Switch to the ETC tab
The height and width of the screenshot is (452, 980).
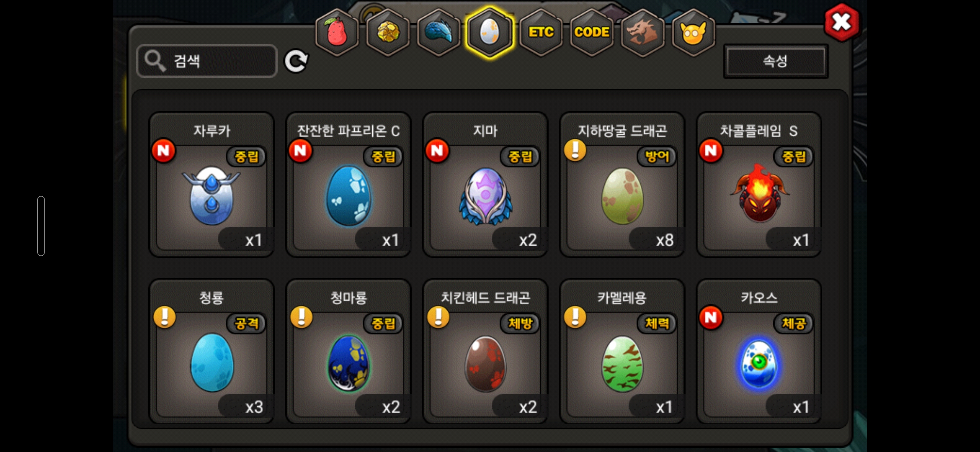(541, 32)
